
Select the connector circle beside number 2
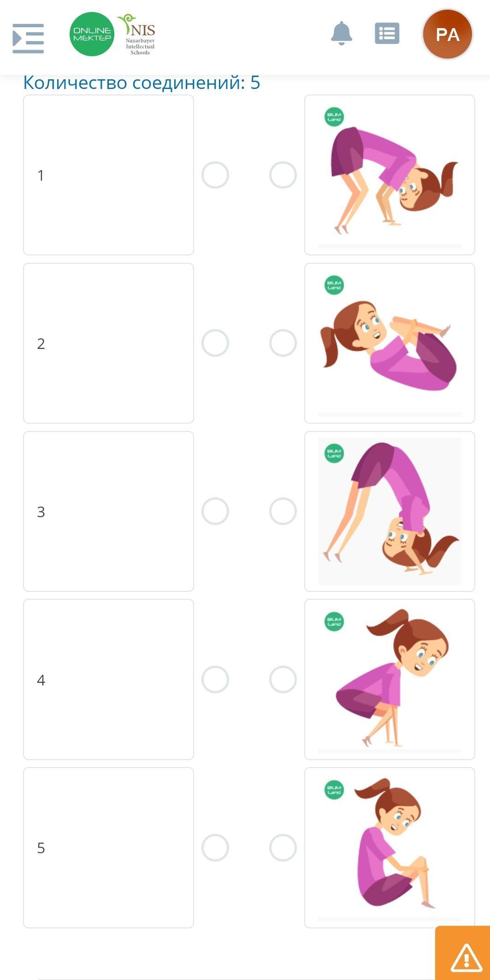point(215,343)
